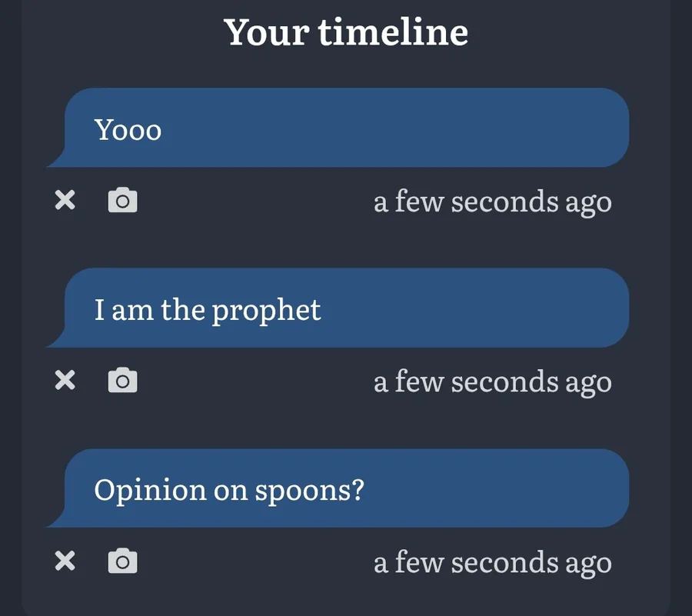Delete the 'Yooo' post with its X icon
Screen dimensions: 692x616
pos(65,200)
